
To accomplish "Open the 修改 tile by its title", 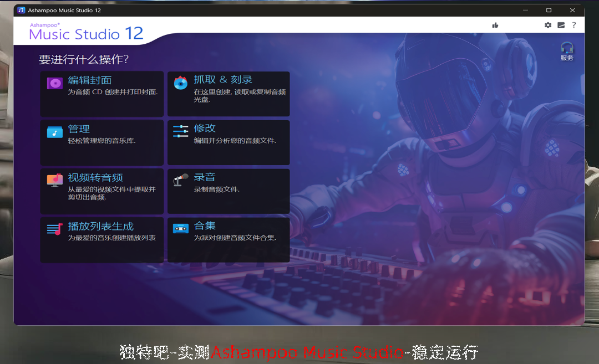I will coord(205,129).
